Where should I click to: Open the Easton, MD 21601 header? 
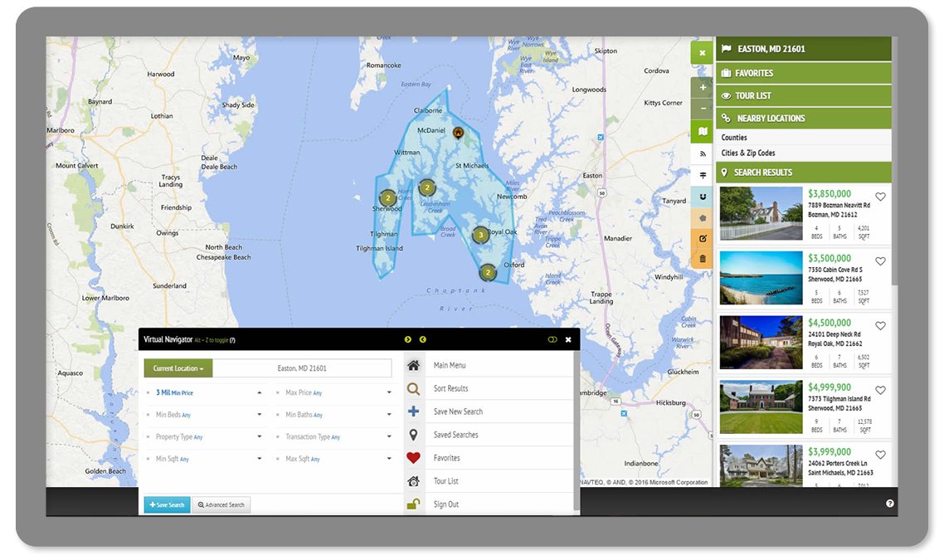coord(803,49)
